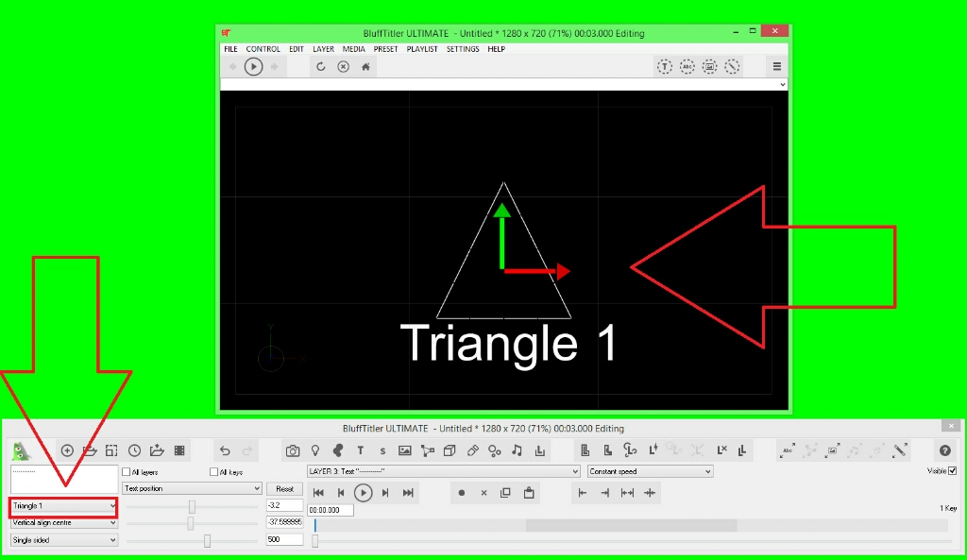Go to the home icon in preview toolbar
This screenshot has height=560, width=967.
tap(365, 67)
